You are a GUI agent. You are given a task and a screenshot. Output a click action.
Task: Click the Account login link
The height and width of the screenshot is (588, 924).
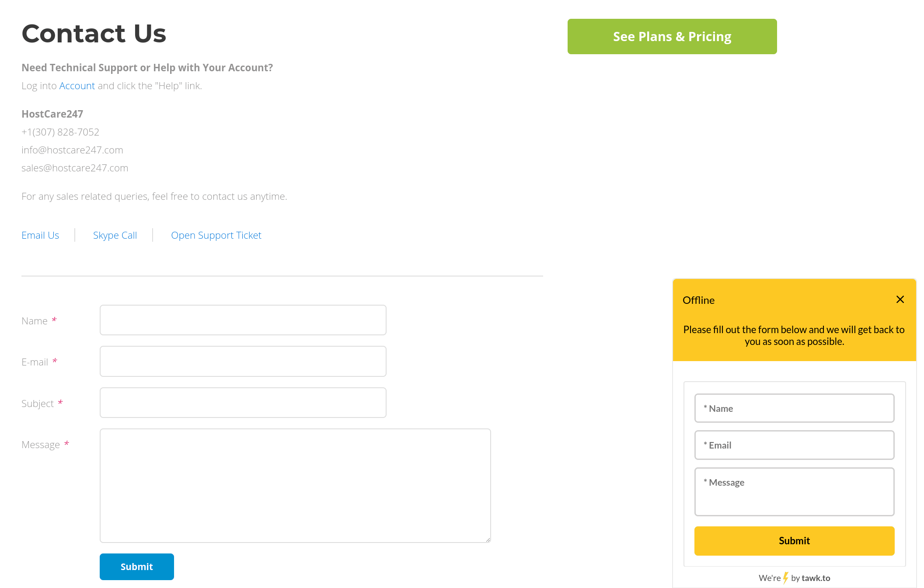tap(77, 86)
